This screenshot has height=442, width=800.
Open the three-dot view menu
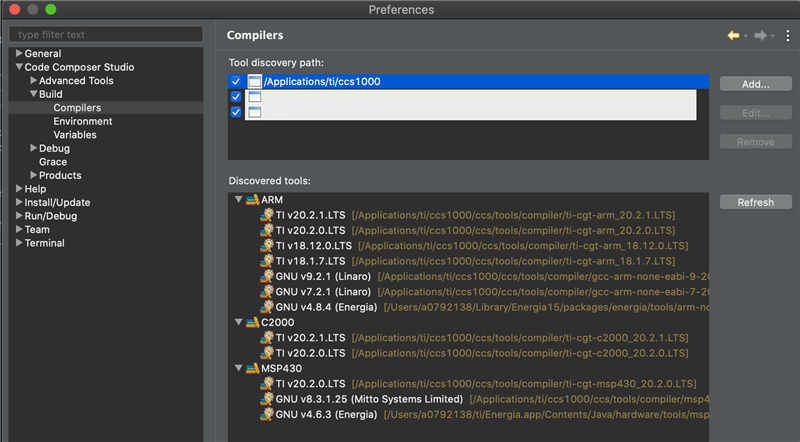pyautogui.click(x=788, y=35)
